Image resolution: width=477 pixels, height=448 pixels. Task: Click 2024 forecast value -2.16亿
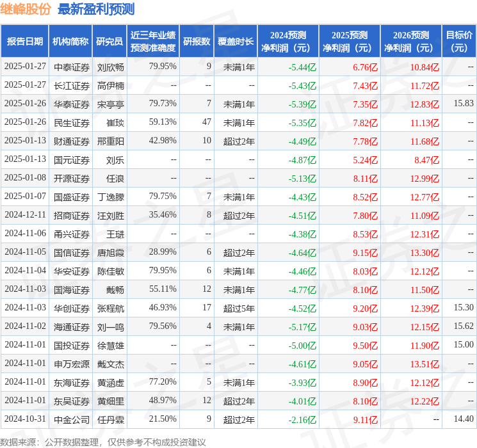click(302, 420)
